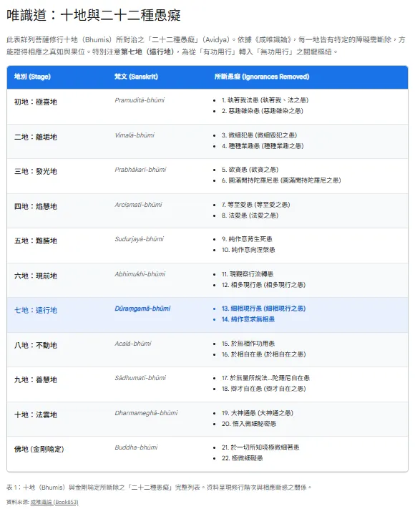420x509 pixels.
Task: Click list item 17. 於無量所說法…陀羅尼自在愚
Action: [265, 378]
